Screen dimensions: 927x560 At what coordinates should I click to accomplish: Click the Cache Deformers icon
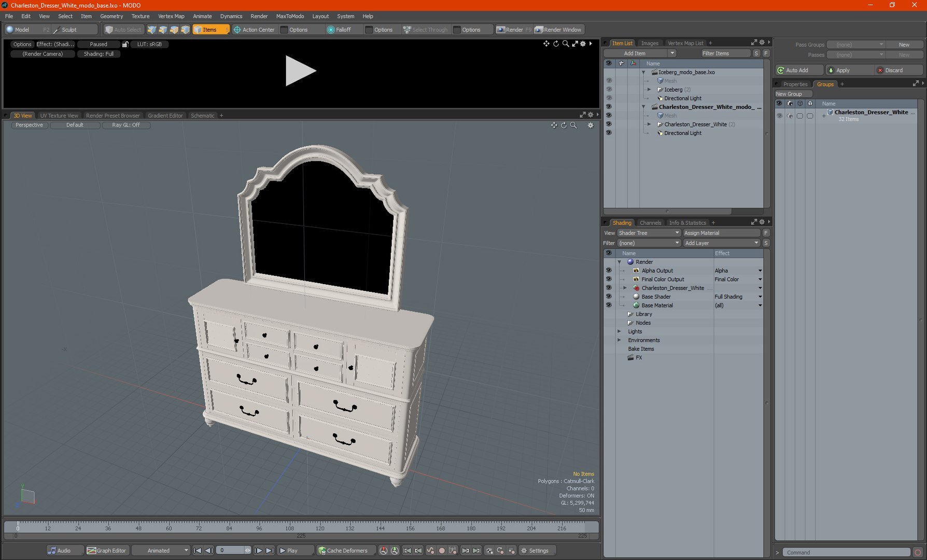coord(322,551)
